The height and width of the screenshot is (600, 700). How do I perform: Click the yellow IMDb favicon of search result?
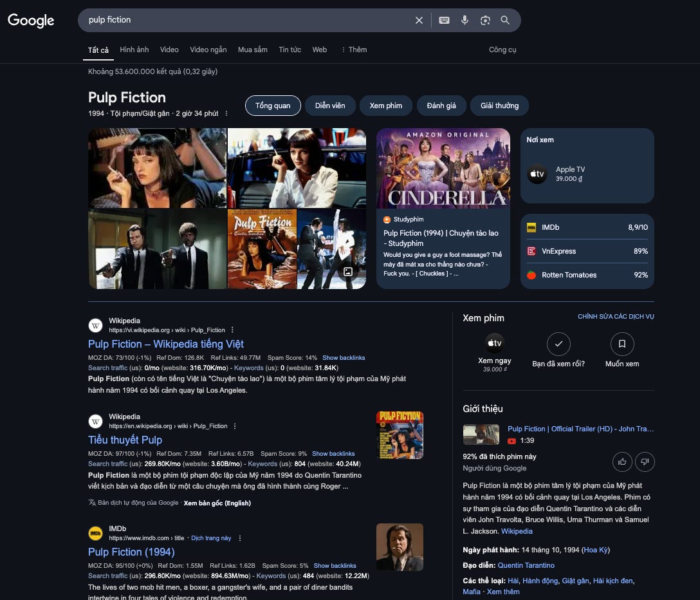pyautogui.click(x=95, y=534)
